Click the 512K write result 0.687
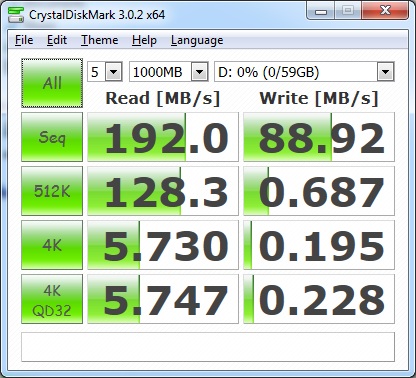 (319, 191)
